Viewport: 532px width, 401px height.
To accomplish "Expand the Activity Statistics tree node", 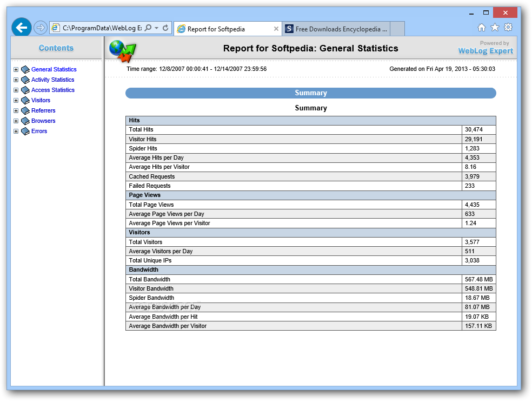I will 16,80.
